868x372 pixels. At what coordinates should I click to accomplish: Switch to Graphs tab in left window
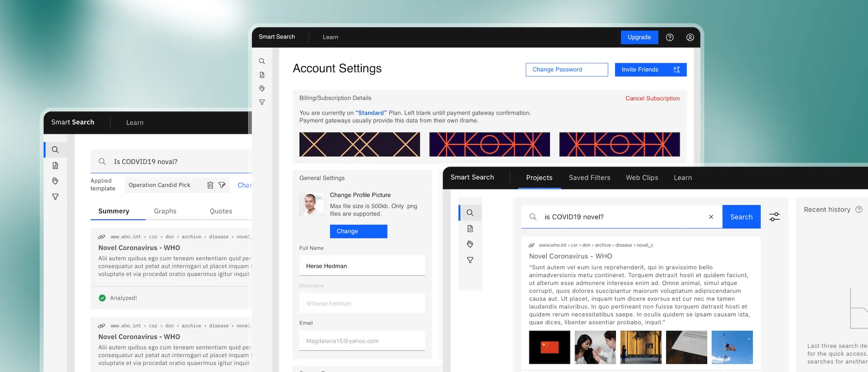(x=165, y=211)
